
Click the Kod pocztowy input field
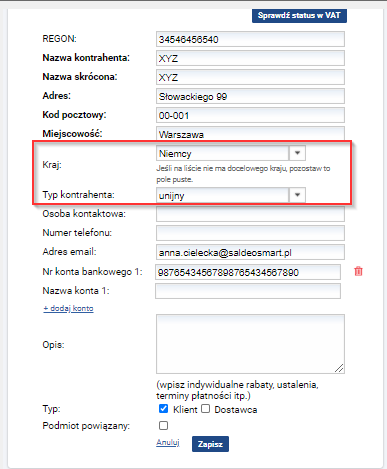tap(250, 115)
